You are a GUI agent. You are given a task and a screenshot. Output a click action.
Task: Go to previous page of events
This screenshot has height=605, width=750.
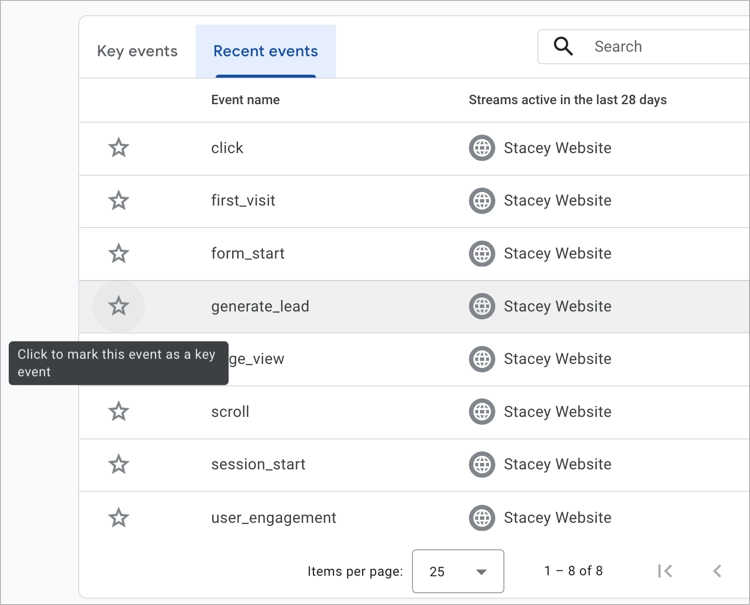click(x=717, y=571)
